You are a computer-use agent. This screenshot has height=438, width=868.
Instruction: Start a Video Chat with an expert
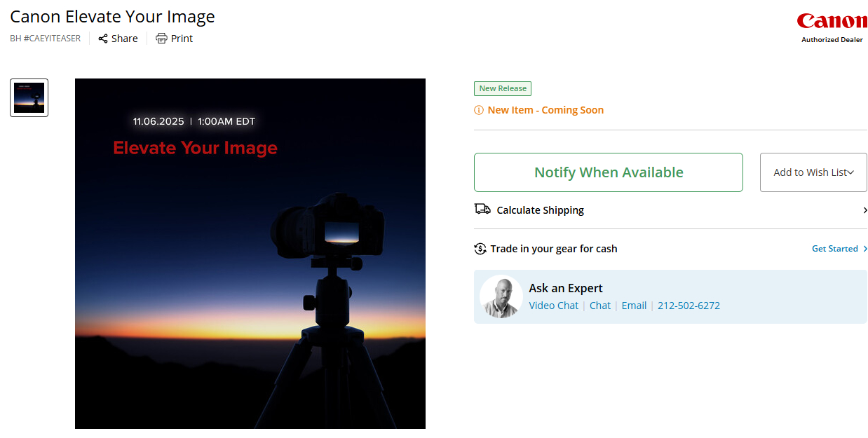553,306
